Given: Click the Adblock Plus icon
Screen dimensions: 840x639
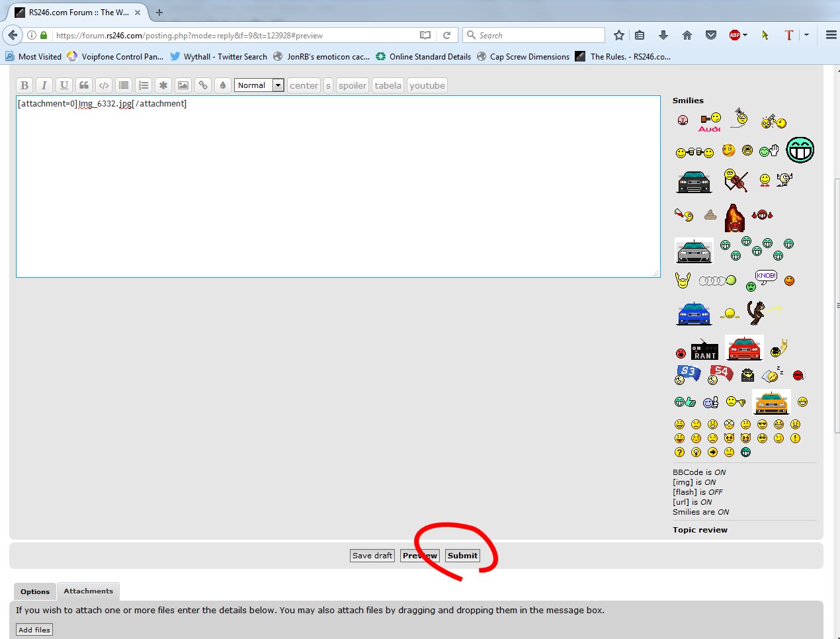Looking at the screenshot, I should (x=734, y=35).
